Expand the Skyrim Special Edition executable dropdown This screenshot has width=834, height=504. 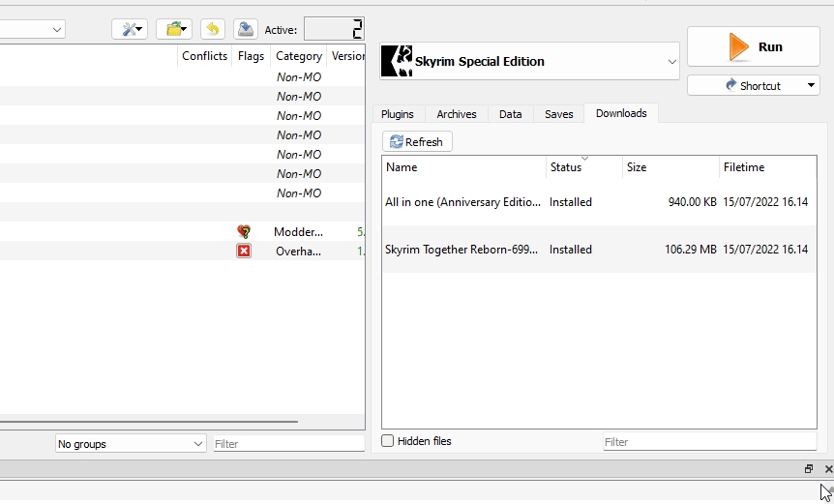[x=672, y=62]
